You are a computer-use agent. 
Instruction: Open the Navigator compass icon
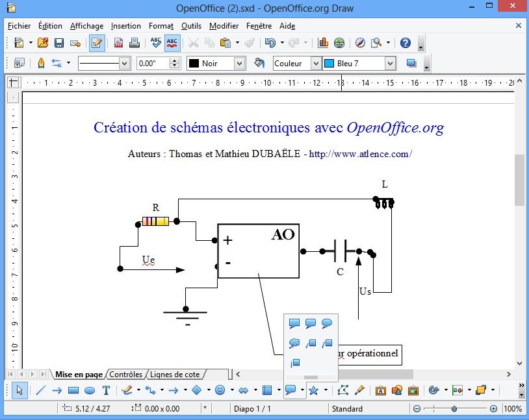[360, 43]
